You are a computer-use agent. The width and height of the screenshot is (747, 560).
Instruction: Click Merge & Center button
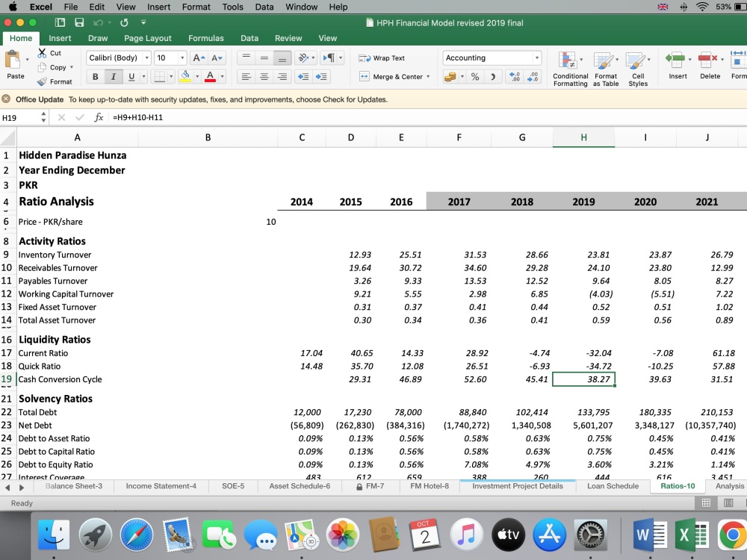click(x=391, y=76)
